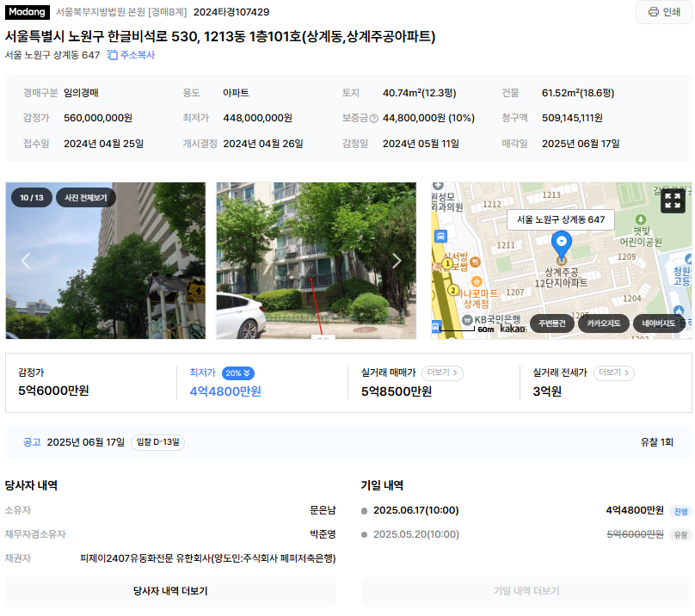Click the 주변물건 map button
This screenshot has width=695, height=616.
pos(552,323)
